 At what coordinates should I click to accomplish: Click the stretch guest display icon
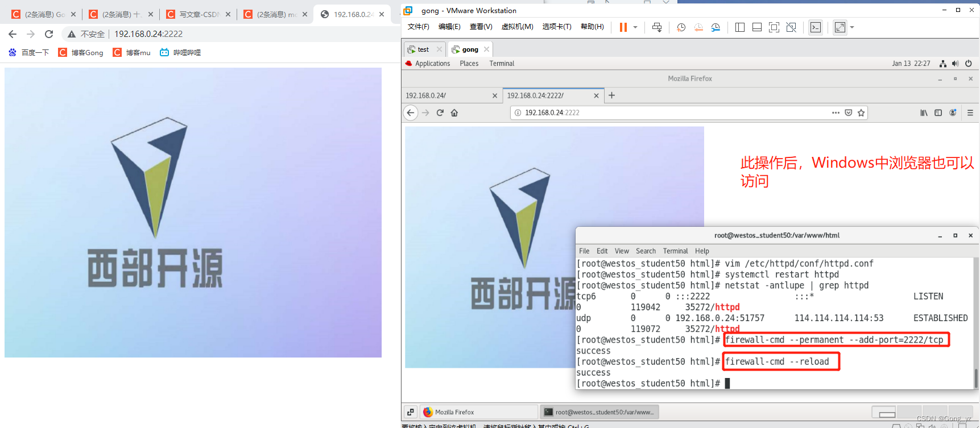840,27
